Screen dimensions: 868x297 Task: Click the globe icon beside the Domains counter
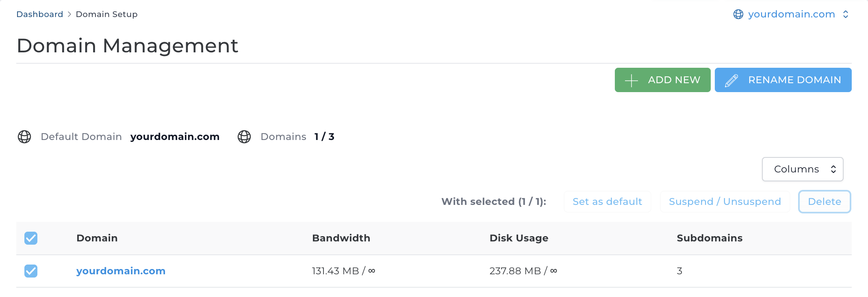pos(244,137)
